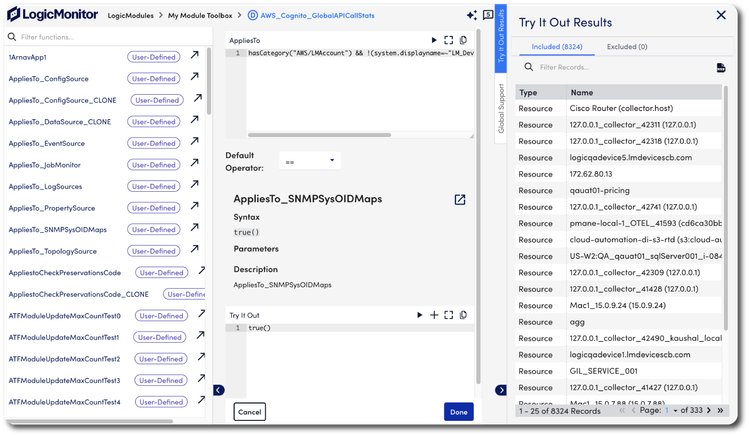The width and height of the screenshot is (749, 436).
Task: Collapse the function list panel arrow
Action: (x=219, y=390)
